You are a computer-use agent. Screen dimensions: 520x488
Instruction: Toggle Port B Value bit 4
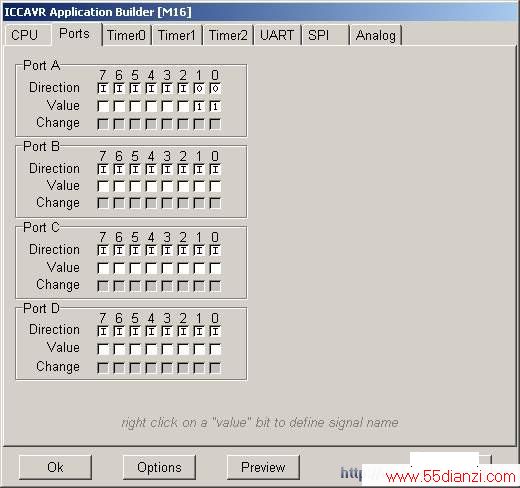151,186
